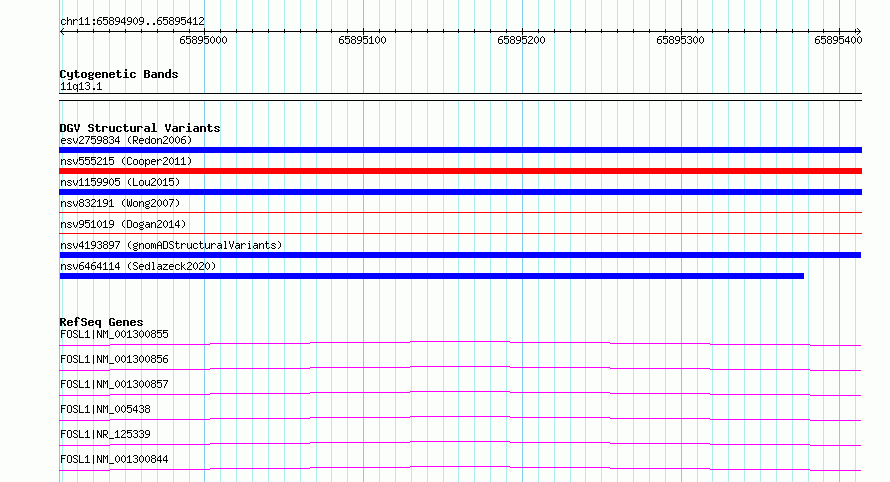The height and width of the screenshot is (482, 890).
Task: Select the Cytogenetic Bands track heading
Action: pyautogui.click(x=119, y=74)
